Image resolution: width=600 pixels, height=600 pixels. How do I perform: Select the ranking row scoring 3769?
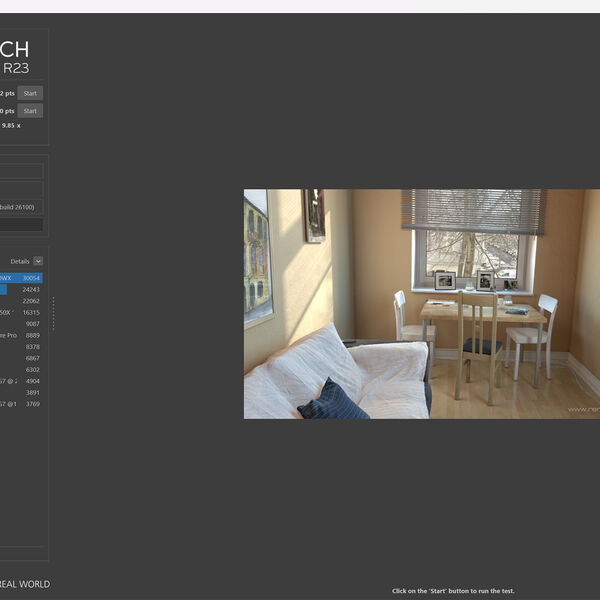pyautogui.click(x=21, y=404)
